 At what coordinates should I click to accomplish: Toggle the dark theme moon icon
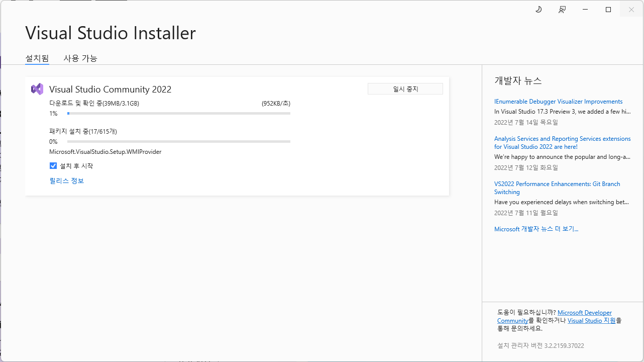click(x=539, y=10)
